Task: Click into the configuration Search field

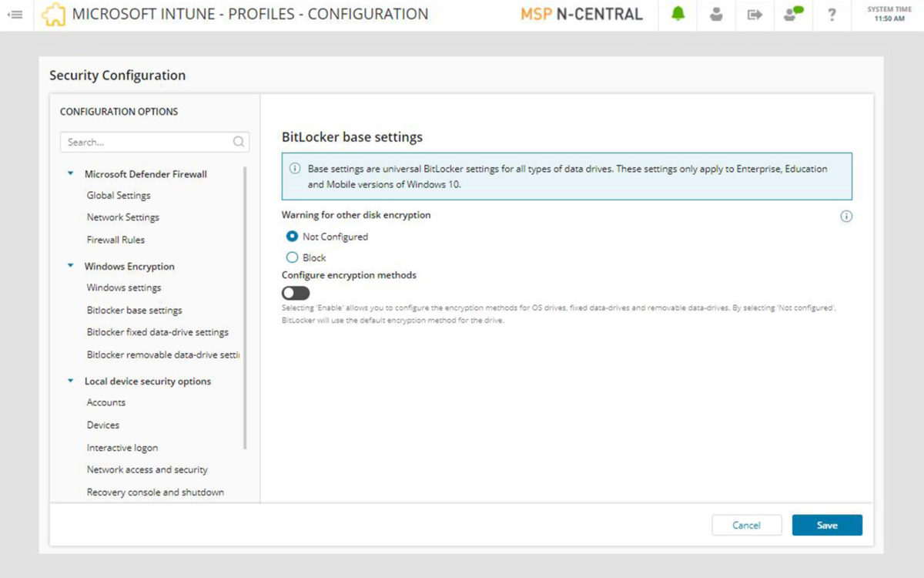Action: (x=146, y=142)
